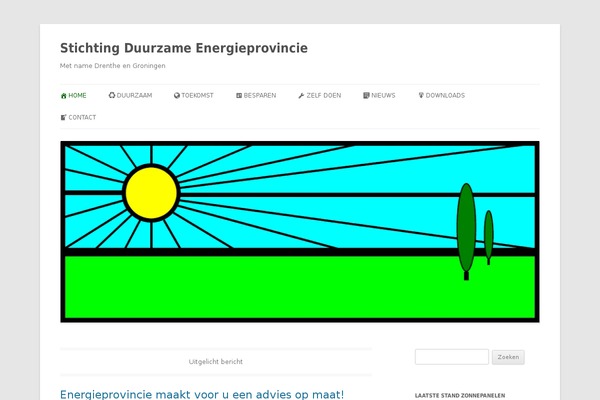Go to the CONTACT page
Screen dimensions: 600x400
pos(78,118)
